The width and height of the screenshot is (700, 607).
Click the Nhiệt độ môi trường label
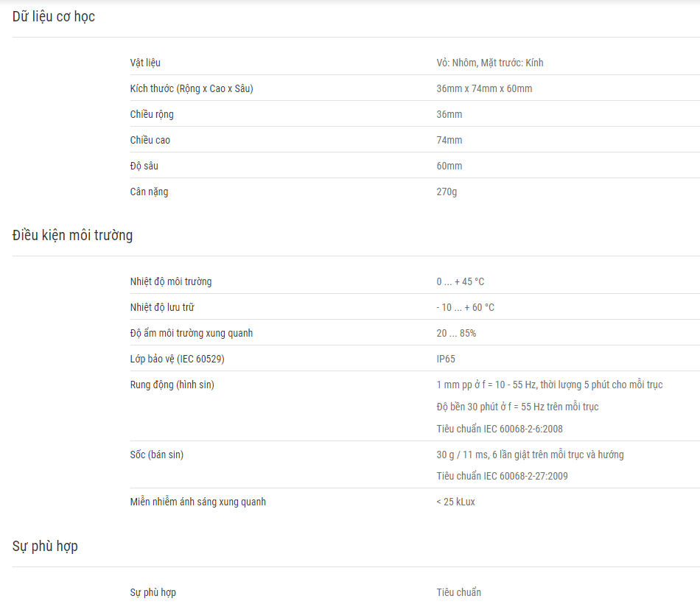coord(171,281)
